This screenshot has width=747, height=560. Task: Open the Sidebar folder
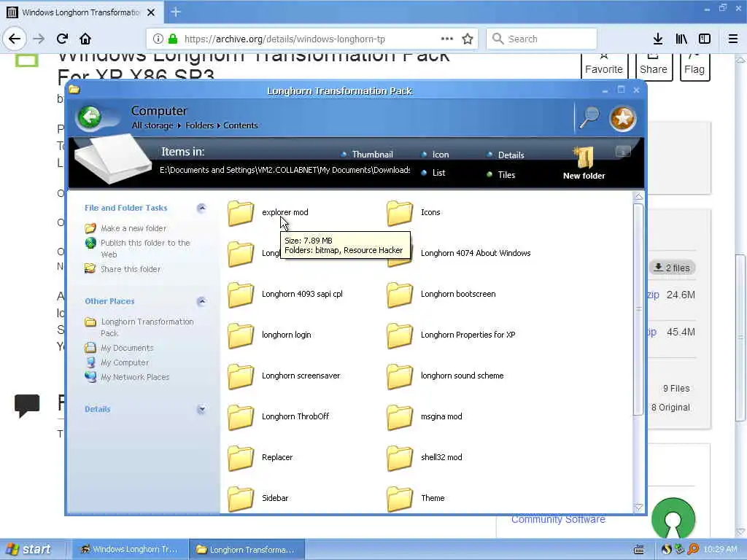tap(258, 498)
